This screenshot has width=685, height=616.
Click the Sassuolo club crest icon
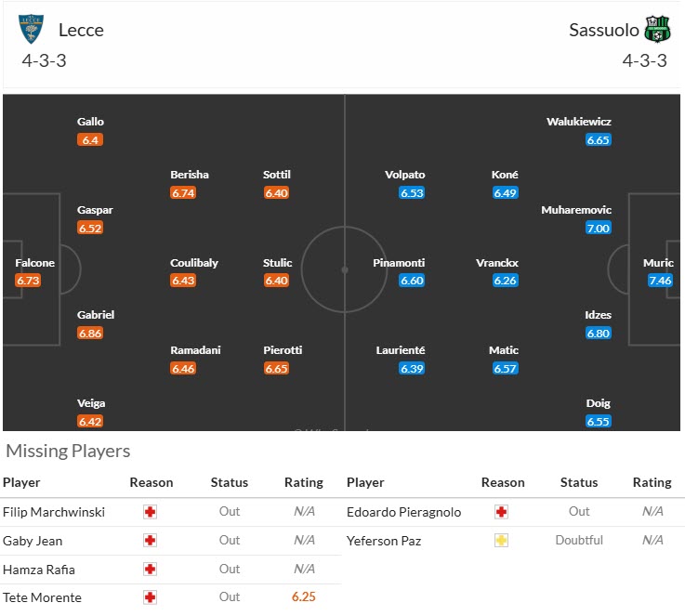(657, 30)
